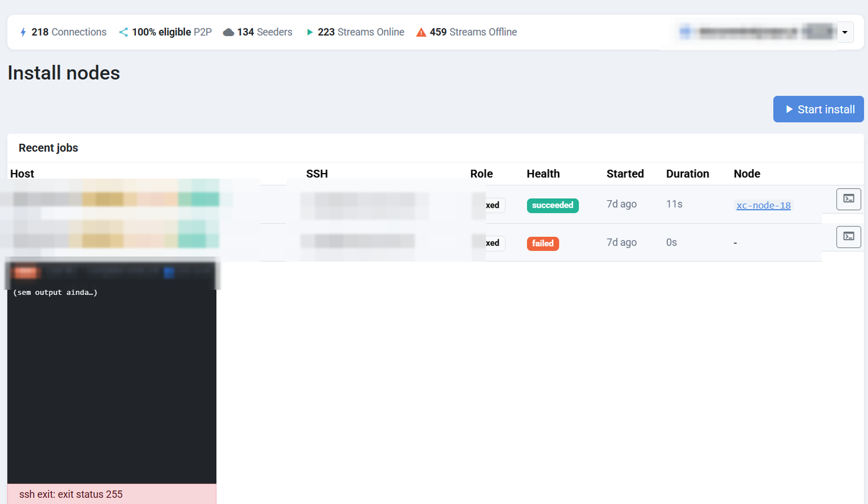Viewport: 868px width, 504px height.
Task: Click the succeeded health badge
Action: pos(552,205)
